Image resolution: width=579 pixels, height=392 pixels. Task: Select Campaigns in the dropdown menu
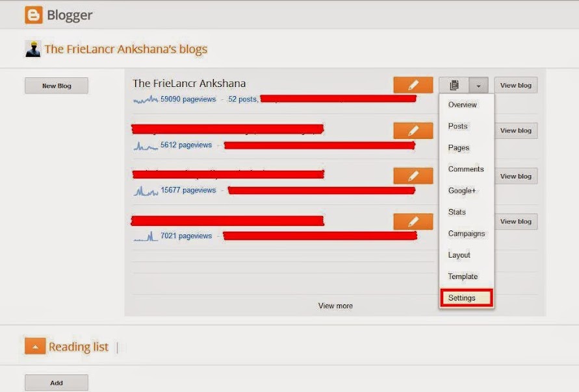pos(467,234)
